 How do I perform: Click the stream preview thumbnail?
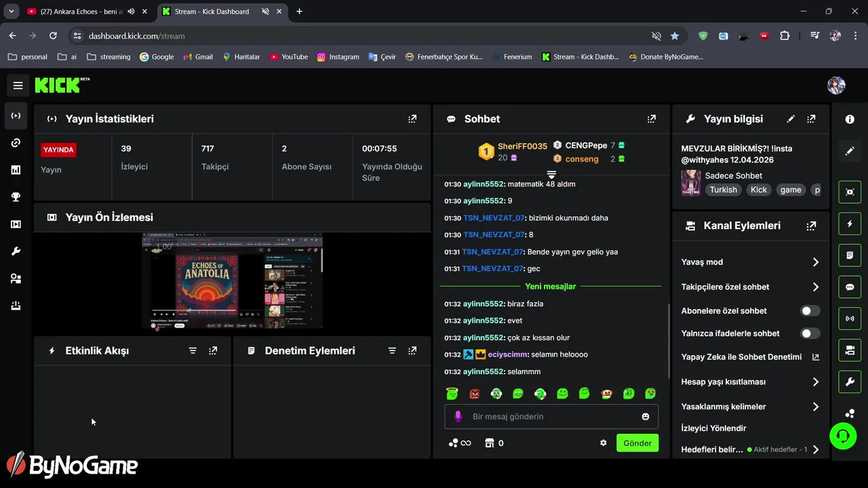click(232, 282)
